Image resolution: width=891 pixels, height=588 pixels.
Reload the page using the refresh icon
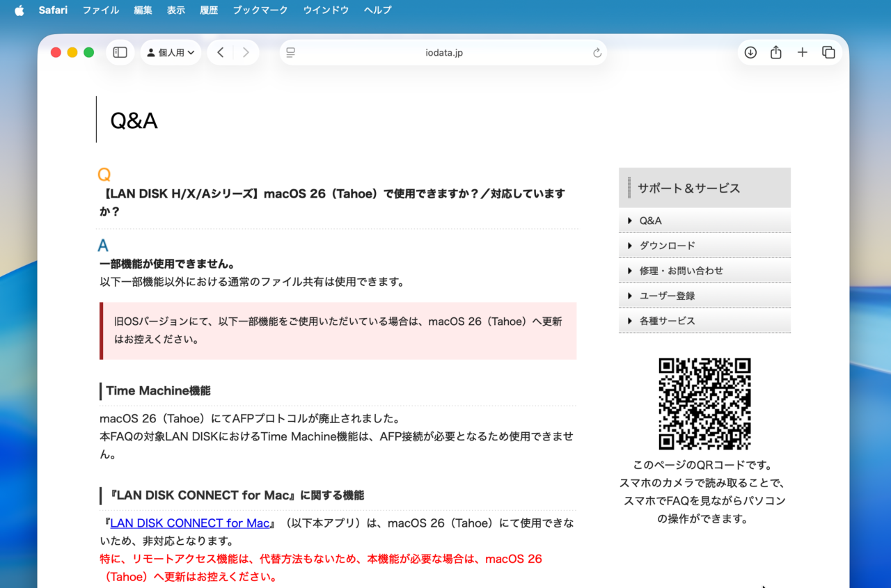597,52
